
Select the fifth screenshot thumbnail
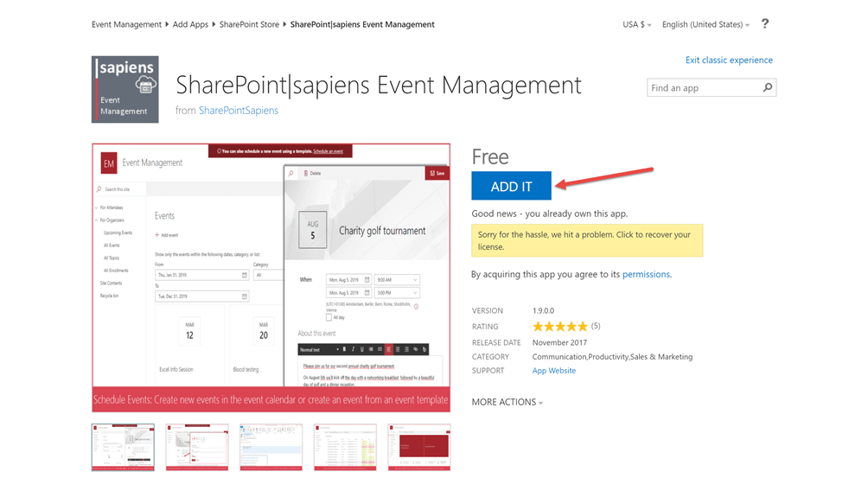tap(418, 447)
